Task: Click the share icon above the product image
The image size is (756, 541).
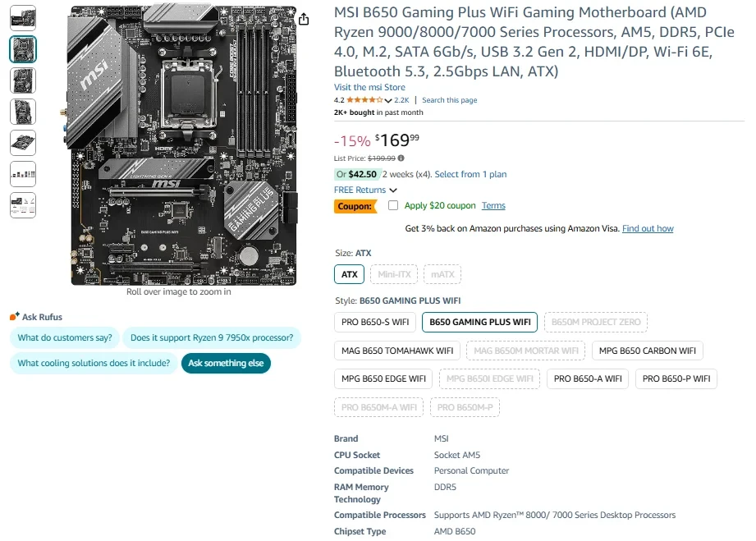Action: (x=304, y=19)
